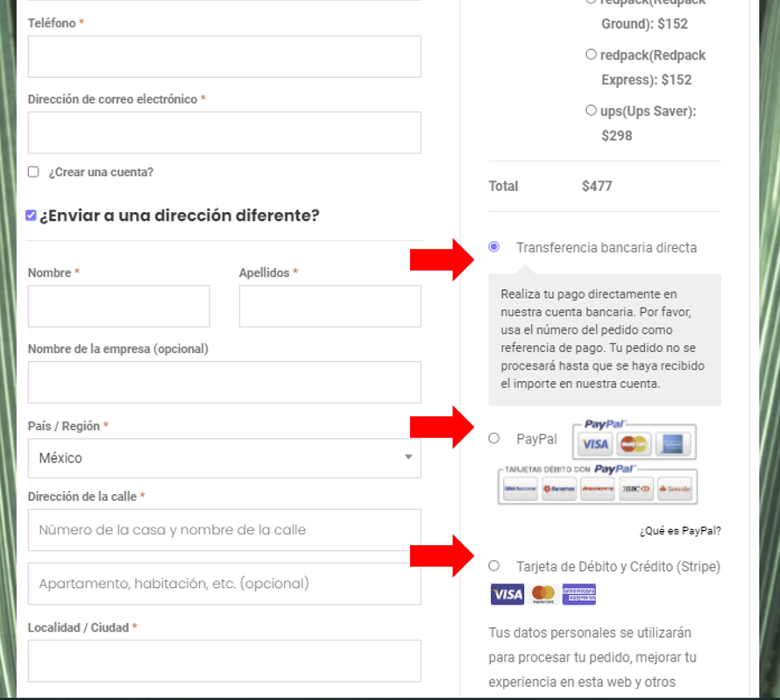The height and width of the screenshot is (700, 780).
Task: Click the PayPal American Express logo
Action: click(672, 444)
